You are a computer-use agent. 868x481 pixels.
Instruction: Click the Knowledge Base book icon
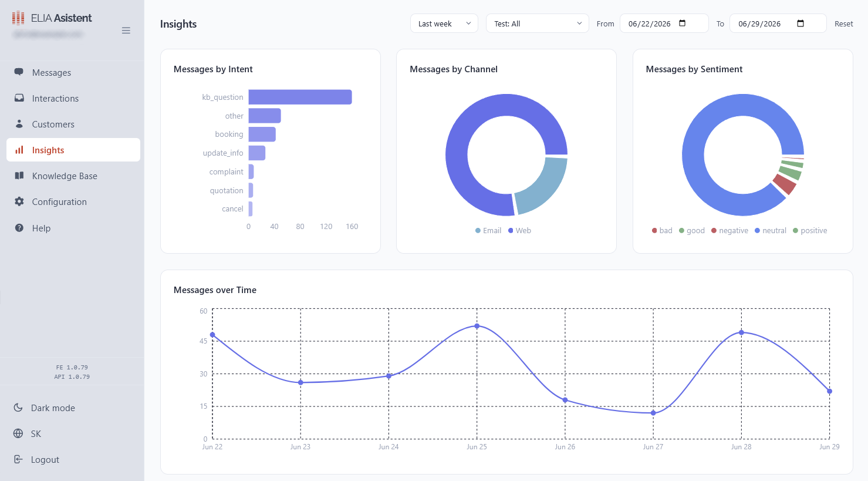[x=19, y=176]
